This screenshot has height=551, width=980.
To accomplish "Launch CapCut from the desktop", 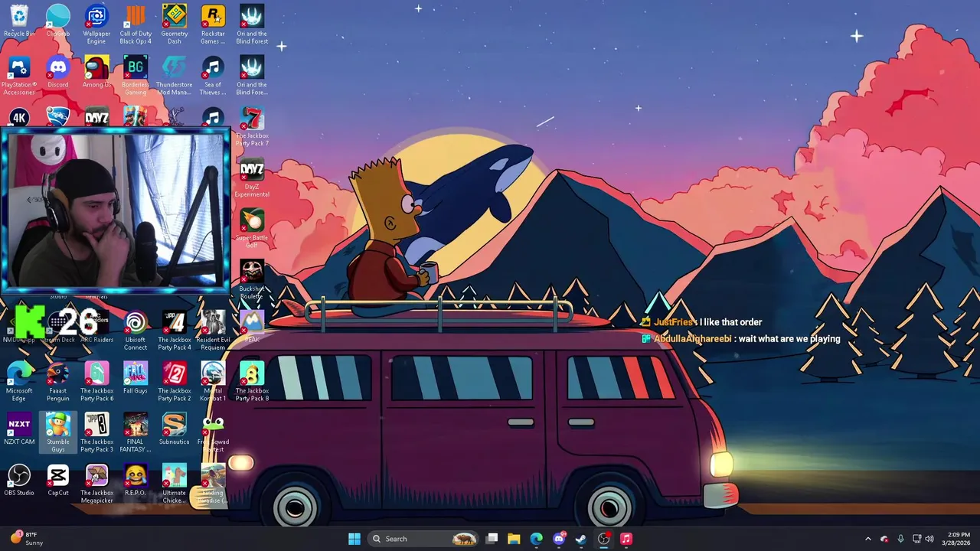I will [58, 481].
